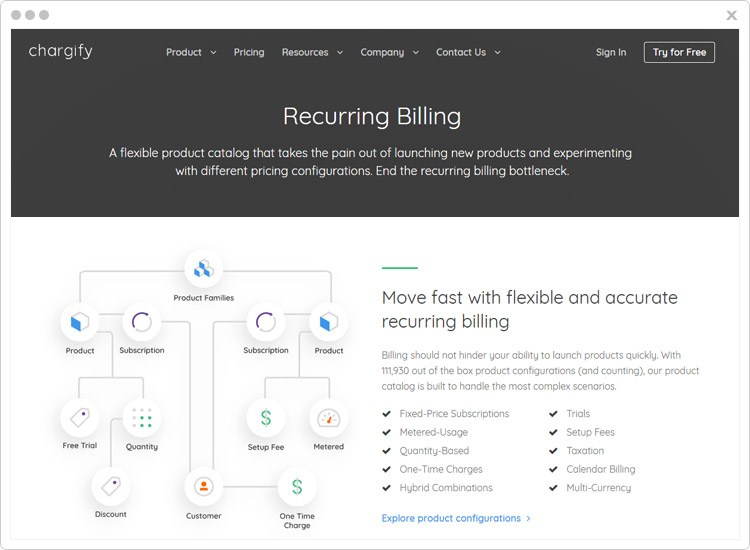This screenshot has width=750, height=550.
Task: Click checkmark beside Hybrid Combinations
Action: click(x=386, y=488)
